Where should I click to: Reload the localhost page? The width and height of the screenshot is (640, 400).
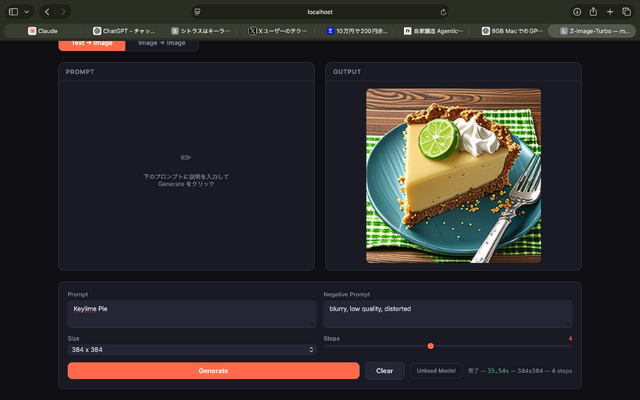pos(443,11)
